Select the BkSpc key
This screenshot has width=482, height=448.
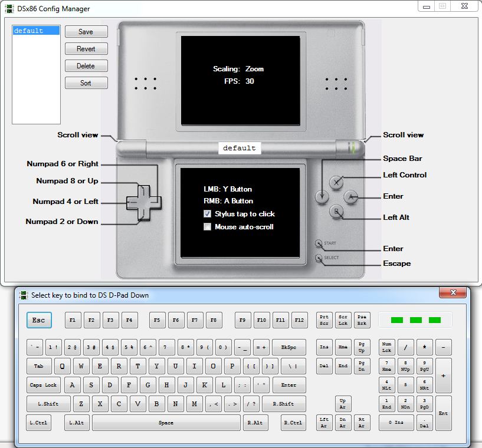[289, 347]
